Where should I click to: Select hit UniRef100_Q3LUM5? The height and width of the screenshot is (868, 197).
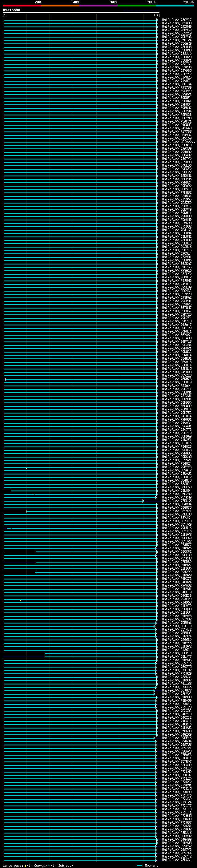pyautogui.click(x=177, y=47)
